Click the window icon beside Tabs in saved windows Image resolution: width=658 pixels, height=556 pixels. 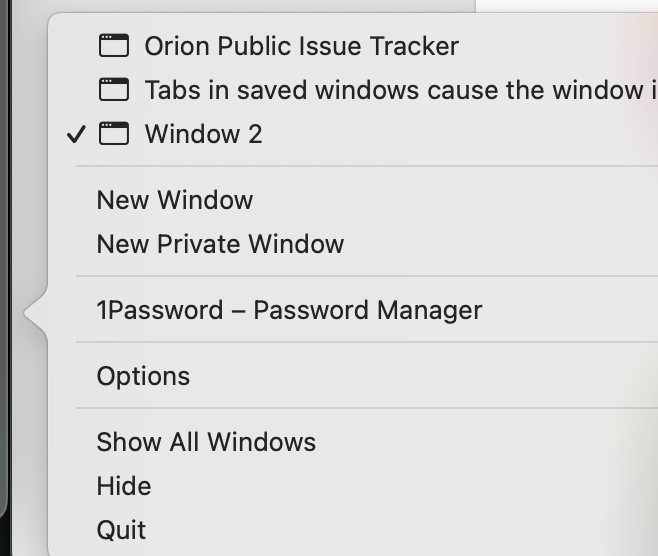click(x=114, y=90)
